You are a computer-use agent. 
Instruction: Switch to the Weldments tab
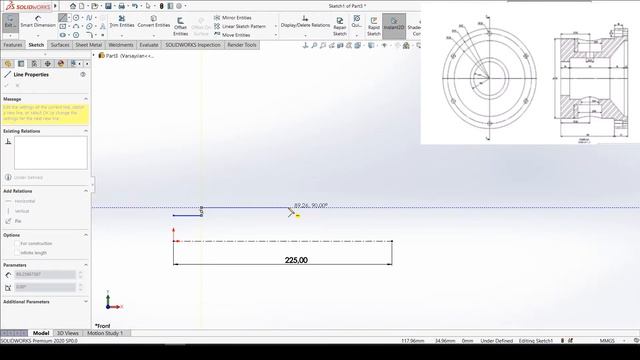[x=121, y=45]
